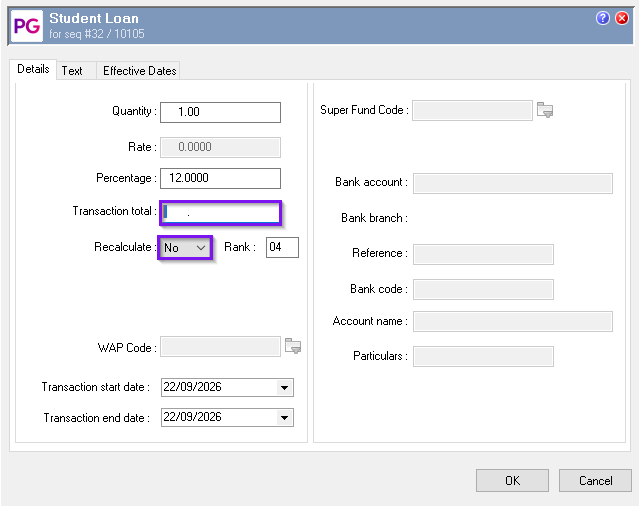
Task: Click the Cancel button
Action: (x=595, y=481)
